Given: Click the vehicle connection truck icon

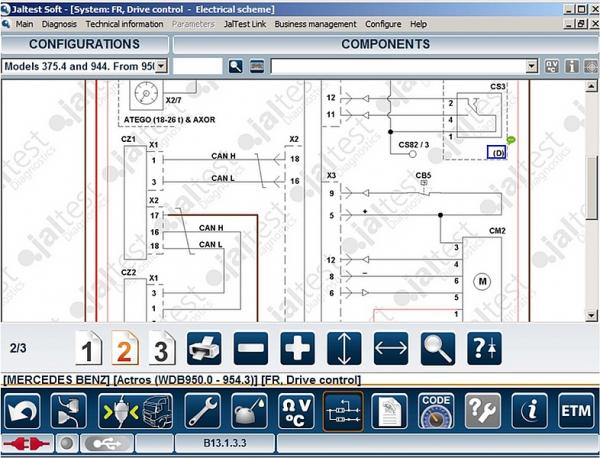Looking at the screenshot, I should coord(135,411).
